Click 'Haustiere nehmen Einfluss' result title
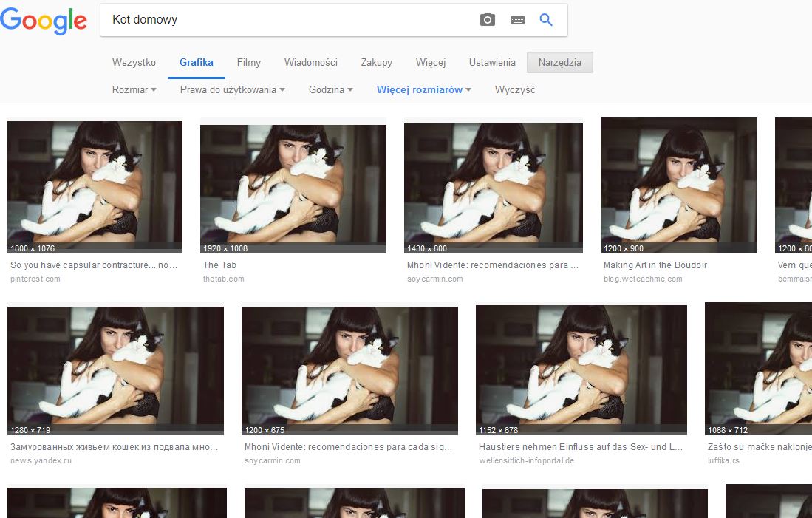Screen dimensions: 812x518 [x=581, y=447]
